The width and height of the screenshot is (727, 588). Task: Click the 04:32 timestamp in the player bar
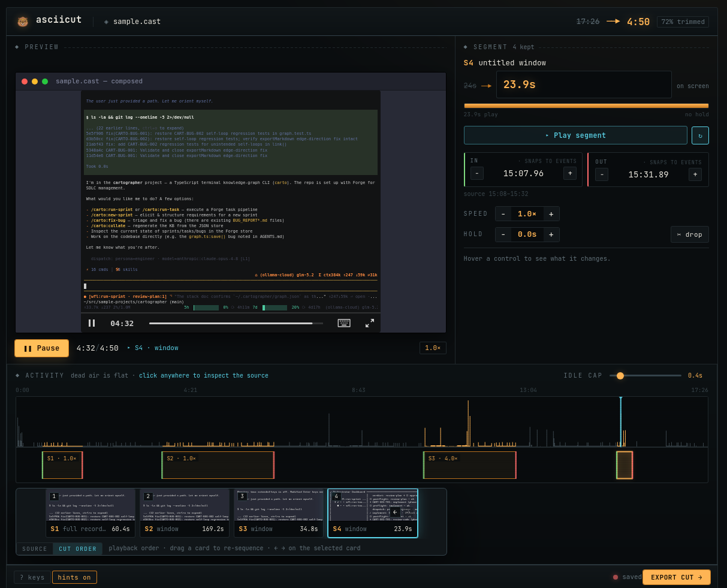click(x=122, y=323)
